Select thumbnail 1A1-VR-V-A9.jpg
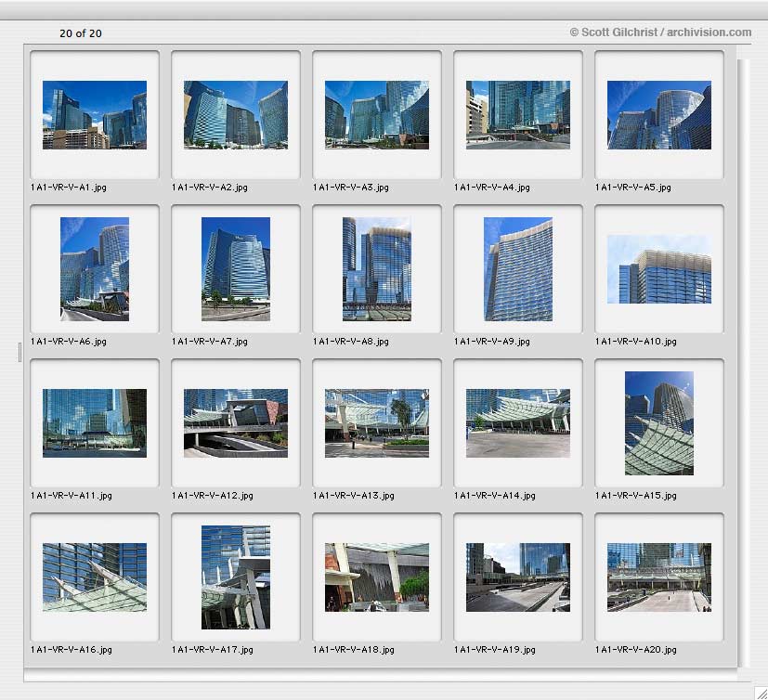Viewport: 768px width, 700px height. [x=517, y=269]
